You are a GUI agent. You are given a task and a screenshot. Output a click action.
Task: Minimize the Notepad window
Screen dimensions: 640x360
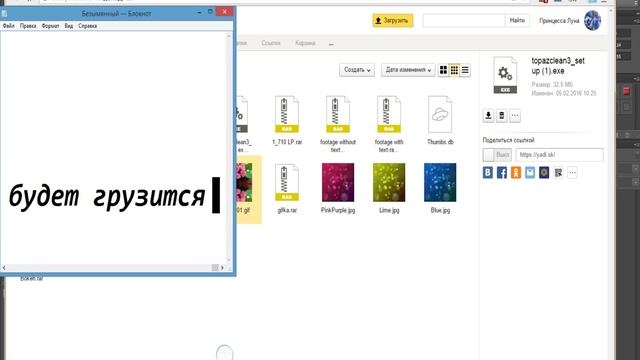point(199,13)
